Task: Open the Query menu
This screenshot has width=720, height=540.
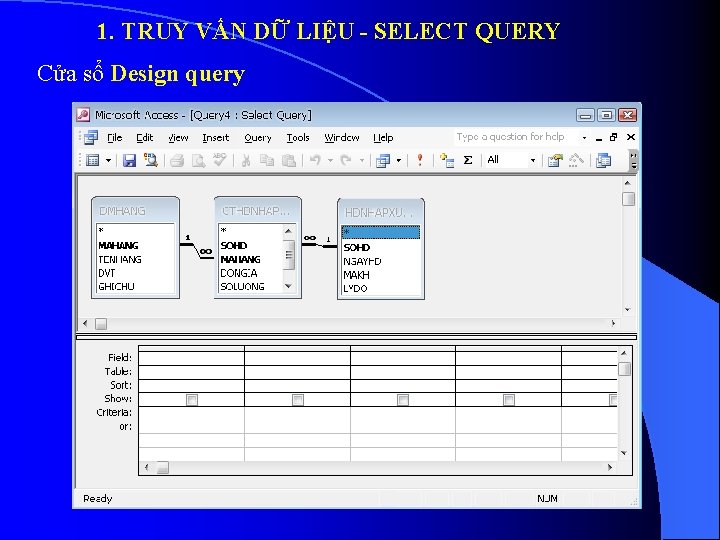Action: pyautogui.click(x=258, y=138)
